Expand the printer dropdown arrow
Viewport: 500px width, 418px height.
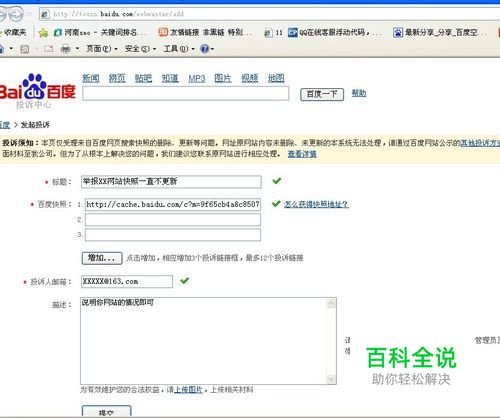coord(77,49)
